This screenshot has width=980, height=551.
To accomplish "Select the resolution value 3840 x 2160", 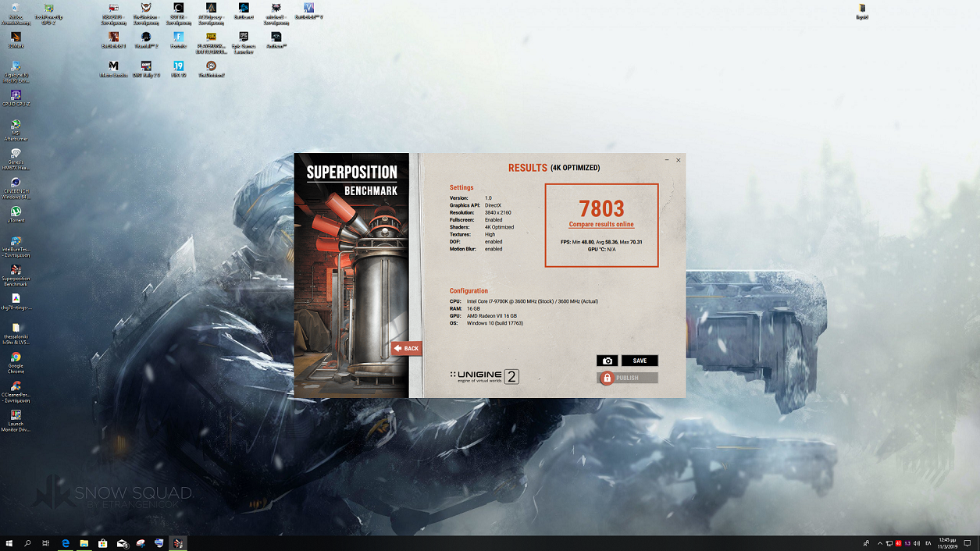I will coord(497,212).
